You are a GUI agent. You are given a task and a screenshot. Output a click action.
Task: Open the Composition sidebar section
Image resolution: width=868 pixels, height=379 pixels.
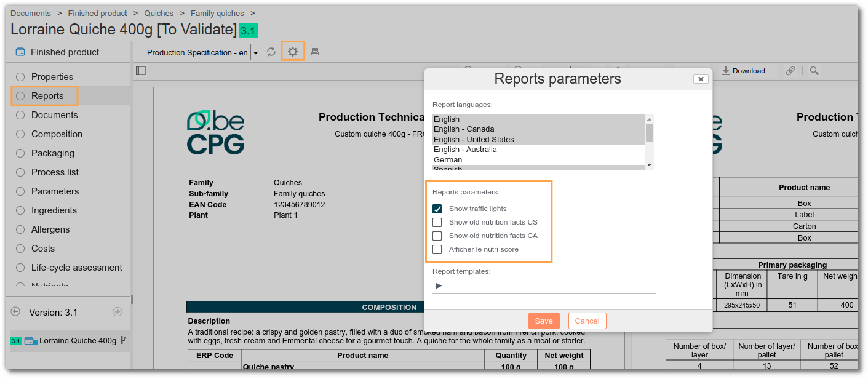click(x=57, y=134)
